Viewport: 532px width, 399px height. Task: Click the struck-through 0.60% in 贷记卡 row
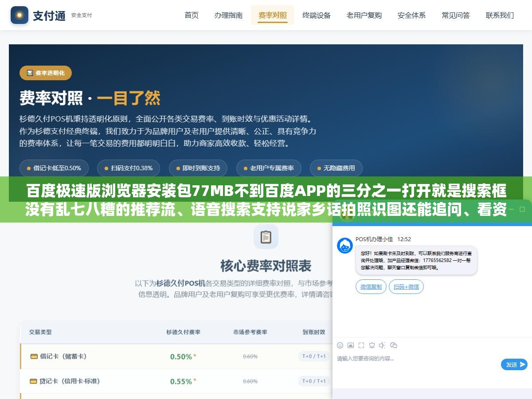pyautogui.click(x=250, y=381)
